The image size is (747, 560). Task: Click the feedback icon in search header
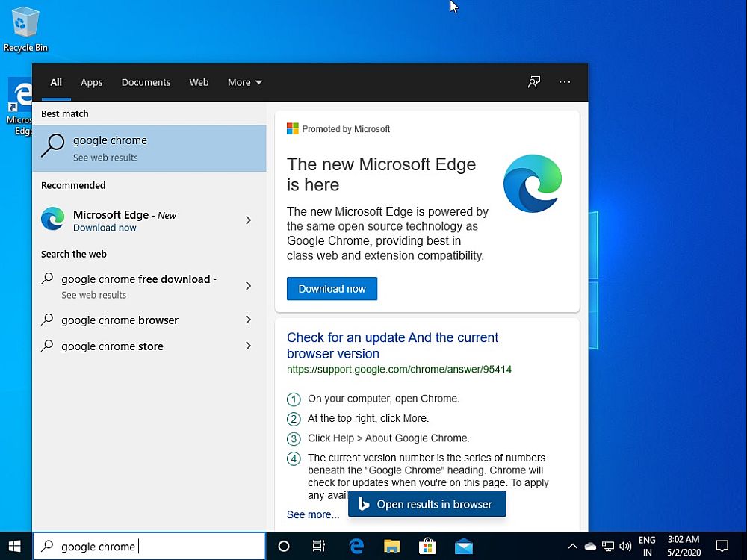pos(534,82)
